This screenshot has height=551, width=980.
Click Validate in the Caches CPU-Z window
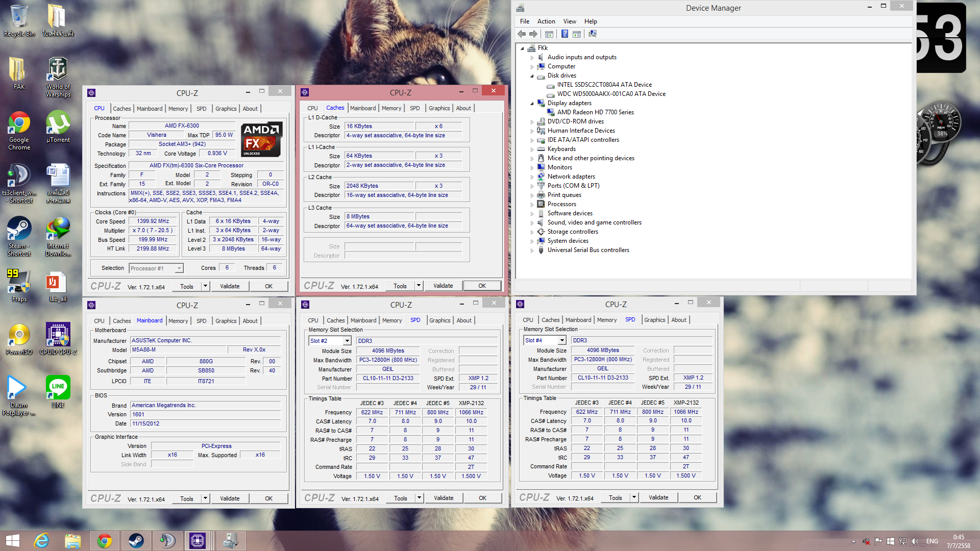443,286
